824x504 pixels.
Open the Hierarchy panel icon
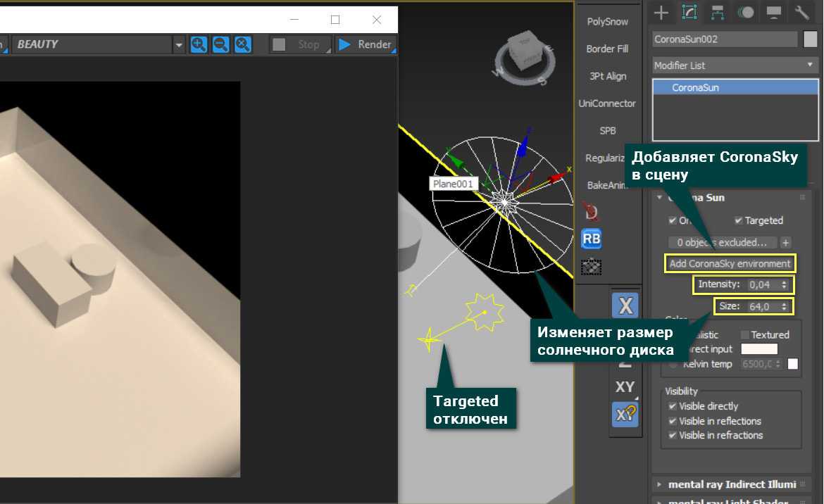[x=718, y=12]
